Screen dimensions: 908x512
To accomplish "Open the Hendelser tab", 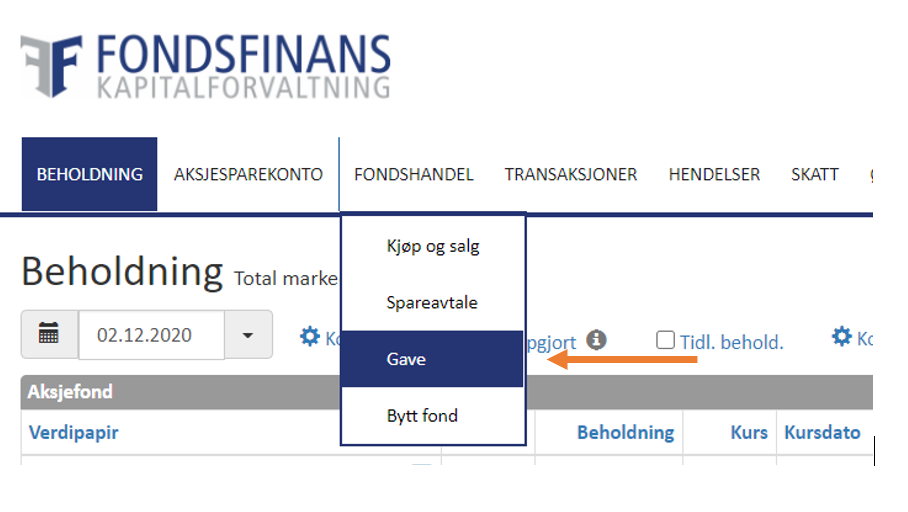I will (715, 174).
